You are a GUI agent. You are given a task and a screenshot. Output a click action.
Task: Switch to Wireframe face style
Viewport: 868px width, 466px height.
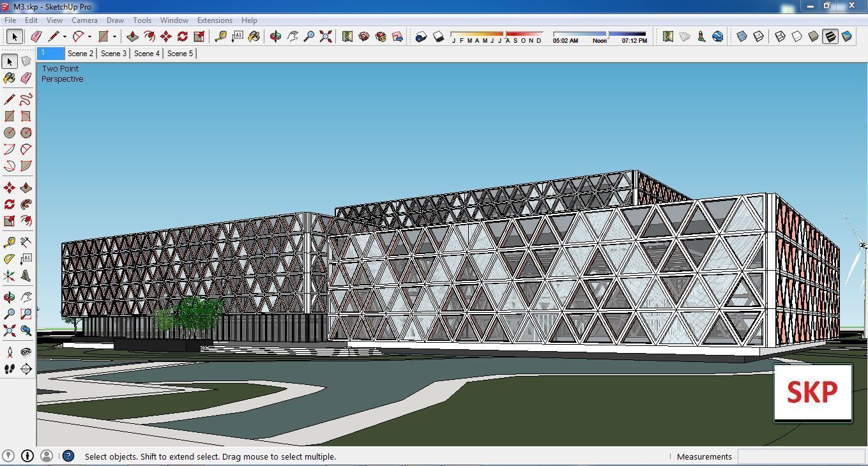[780, 36]
